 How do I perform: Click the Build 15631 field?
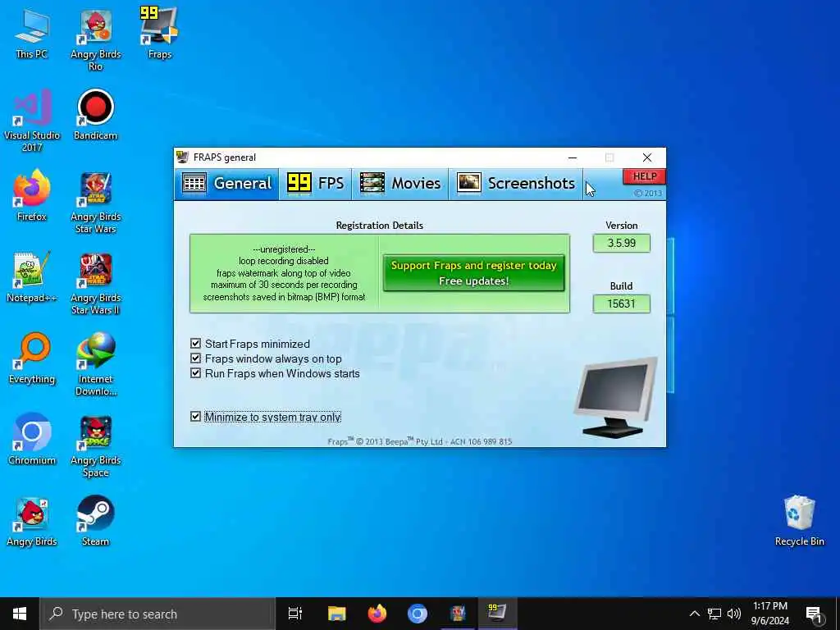[622, 304]
